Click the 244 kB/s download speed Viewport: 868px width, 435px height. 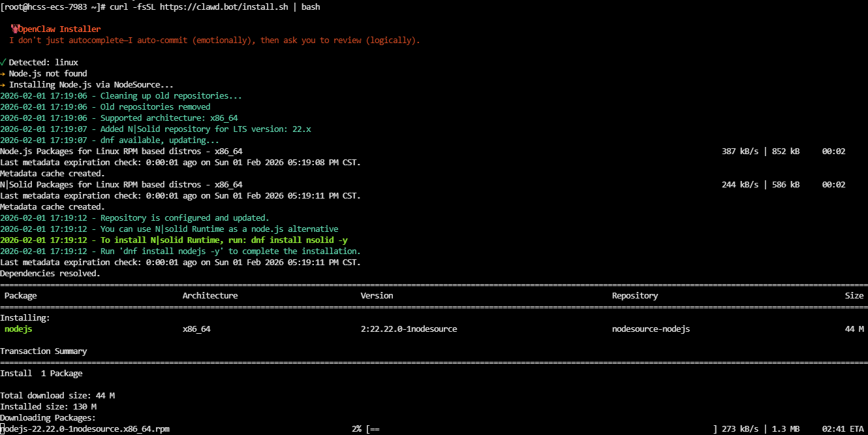click(740, 185)
